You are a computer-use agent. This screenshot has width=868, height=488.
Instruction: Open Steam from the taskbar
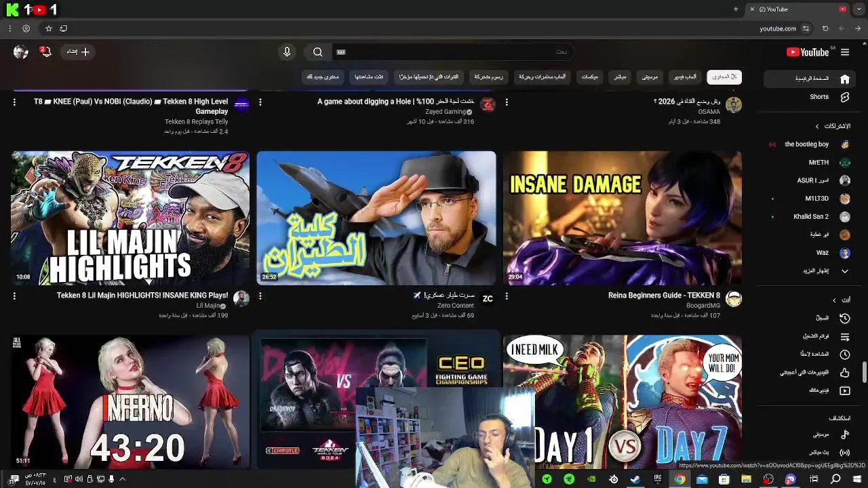click(635, 479)
